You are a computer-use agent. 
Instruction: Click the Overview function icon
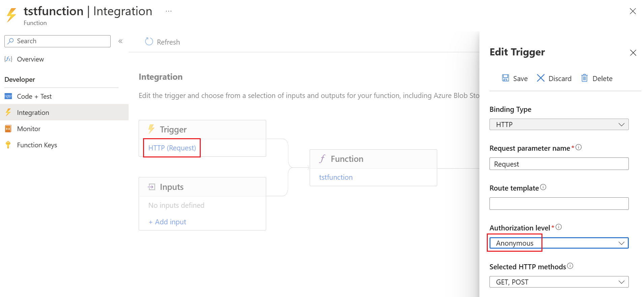coord(8,59)
